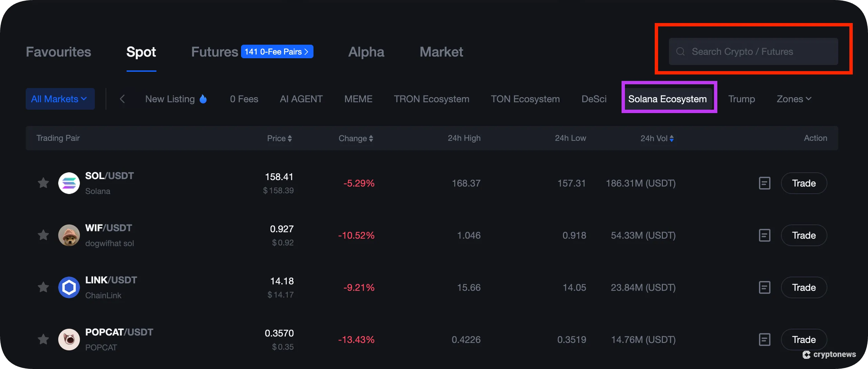
Task: Click the dogwifhat coin logo
Action: [69, 235]
